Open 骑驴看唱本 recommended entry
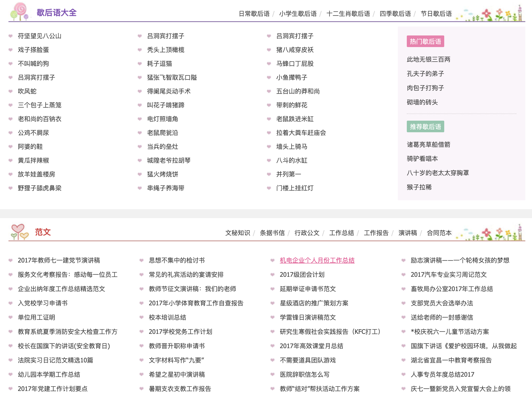The image size is (532, 401). pyautogui.click(x=422, y=159)
